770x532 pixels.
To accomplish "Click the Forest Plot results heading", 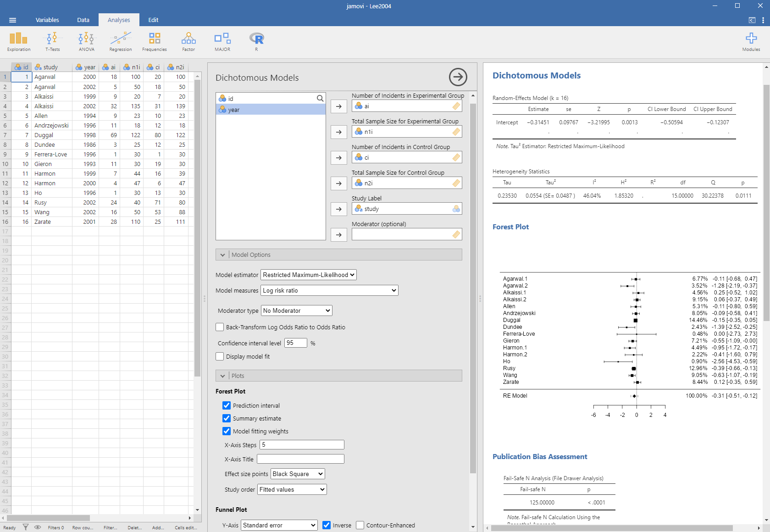I will click(510, 227).
